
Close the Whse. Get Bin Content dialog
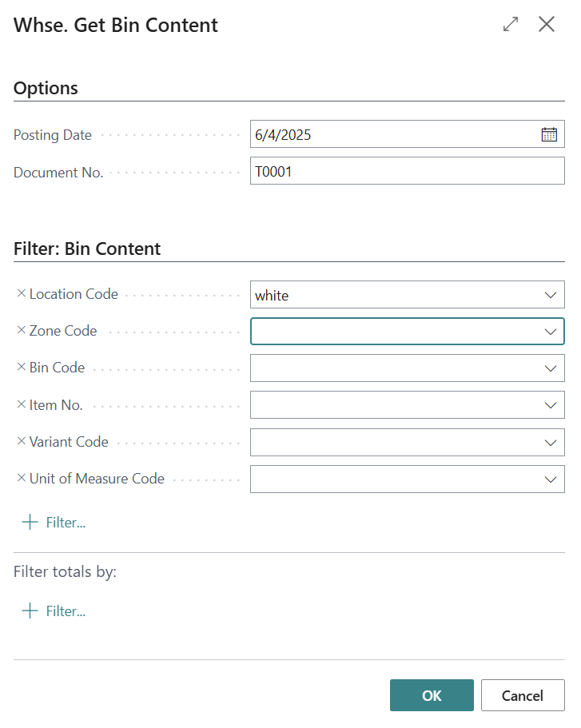[547, 25]
